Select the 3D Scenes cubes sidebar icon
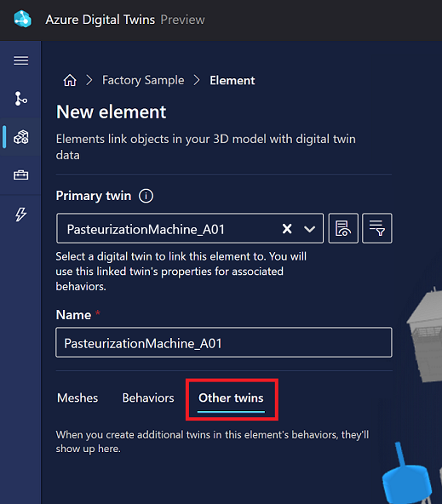This screenshot has height=504, width=442. [x=20, y=137]
